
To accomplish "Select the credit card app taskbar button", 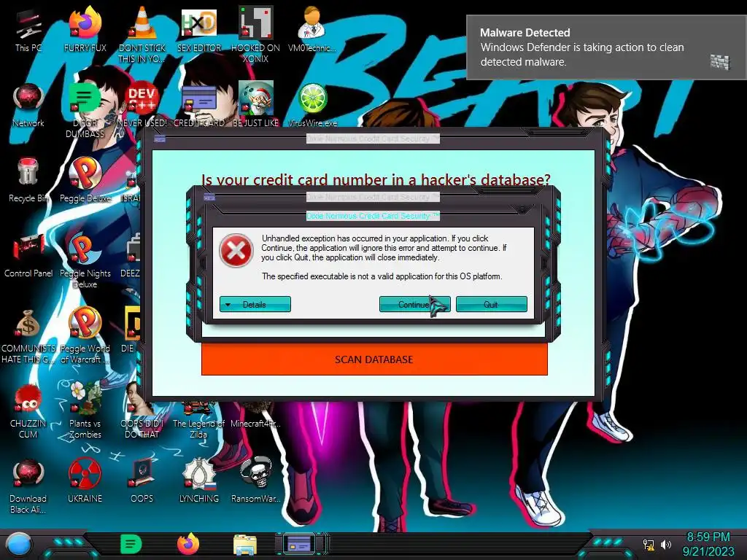I will pos(299,544).
